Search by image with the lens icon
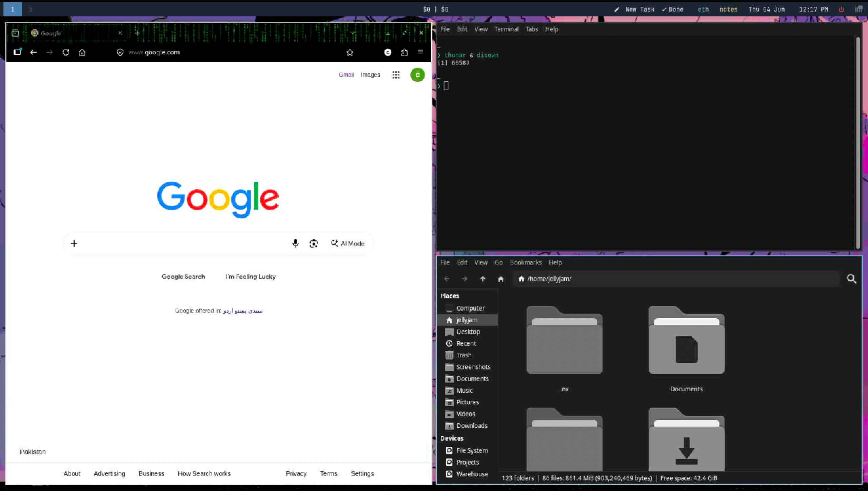The width and height of the screenshot is (868, 491). pyautogui.click(x=314, y=243)
